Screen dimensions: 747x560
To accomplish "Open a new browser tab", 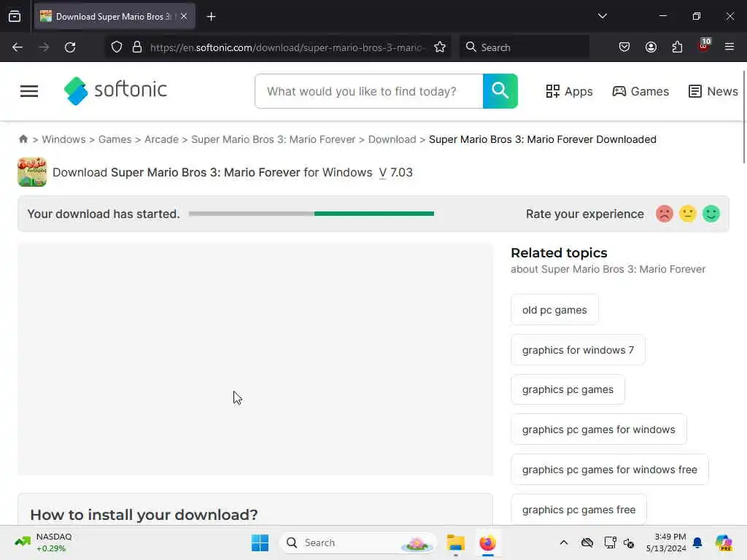I will [x=211, y=17].
